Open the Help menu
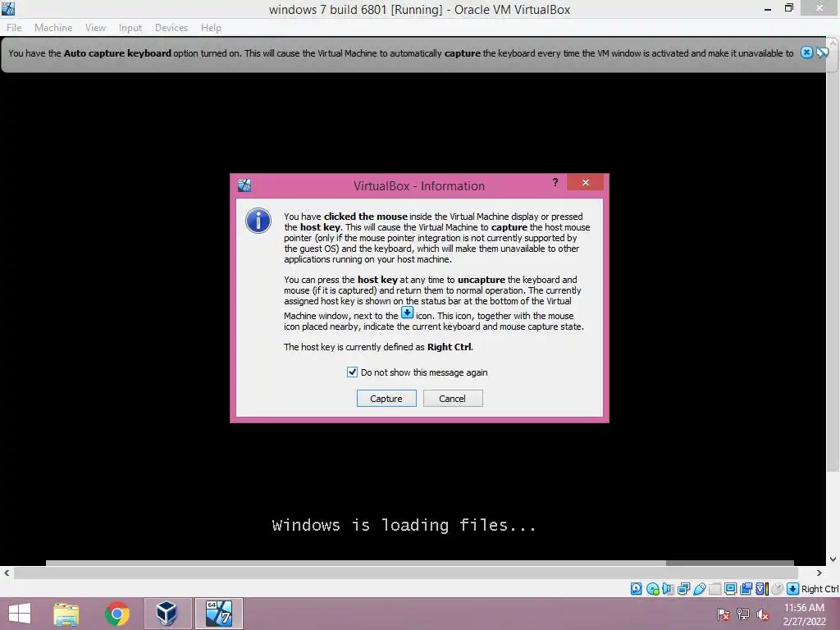The image size is (840, 630). pyautogui.click(x=211, y=28)
